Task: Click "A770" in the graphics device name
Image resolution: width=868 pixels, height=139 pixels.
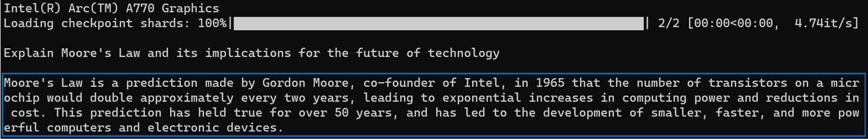Action: (x=140, y=8)
